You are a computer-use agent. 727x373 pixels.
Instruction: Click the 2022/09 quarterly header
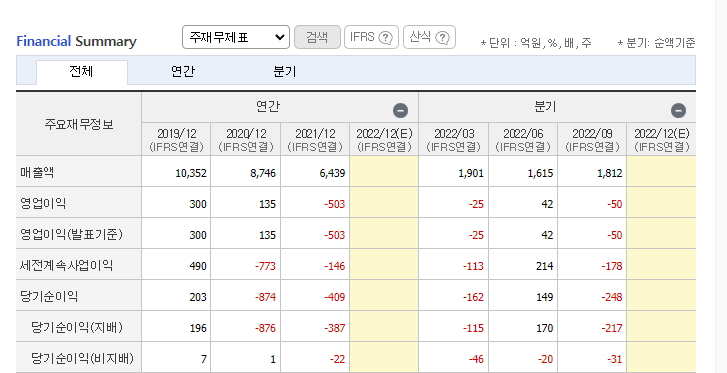[592, 140]
